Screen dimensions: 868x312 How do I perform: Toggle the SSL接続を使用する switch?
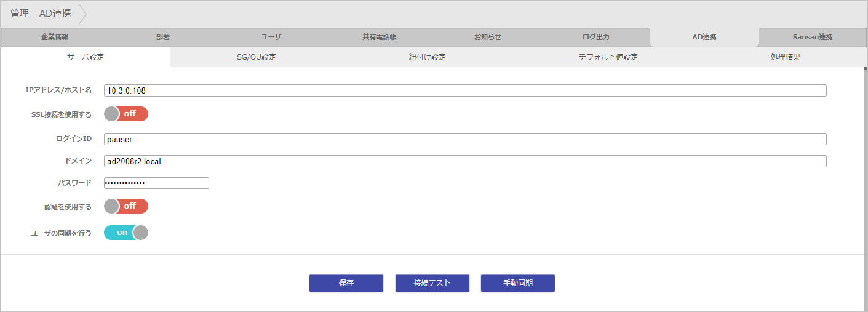pos(126,114)
